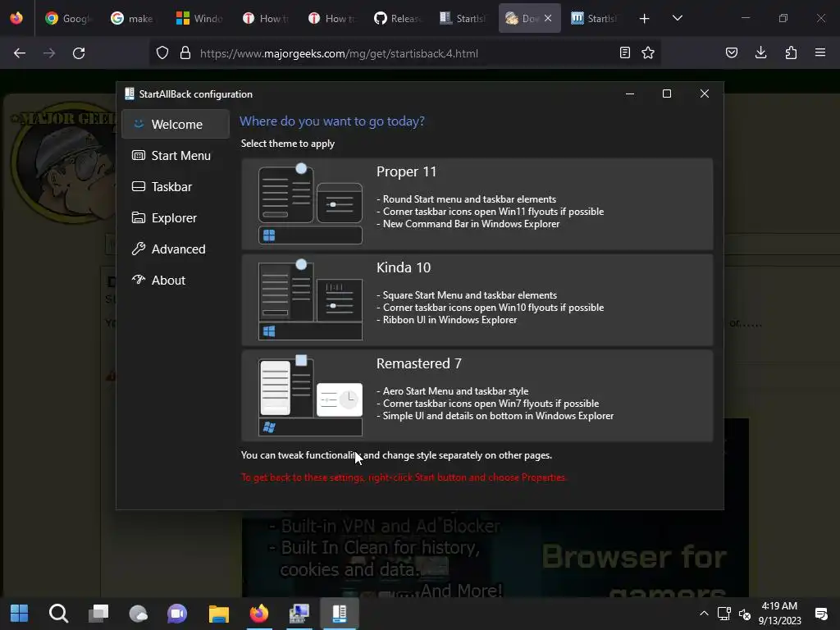The height and width of the screenshot is (630, 840).
Task: Bookmark this page with the star
Action: 648,52
